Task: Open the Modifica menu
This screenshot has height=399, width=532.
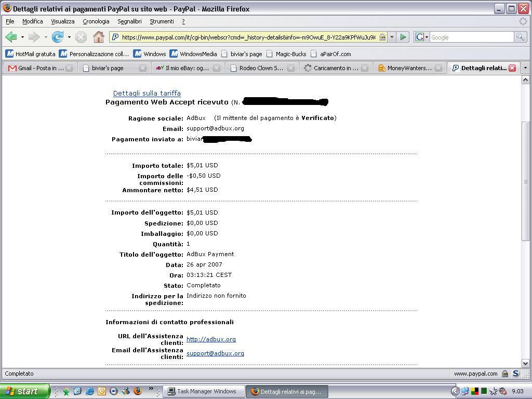Action: tap(33, 21)
